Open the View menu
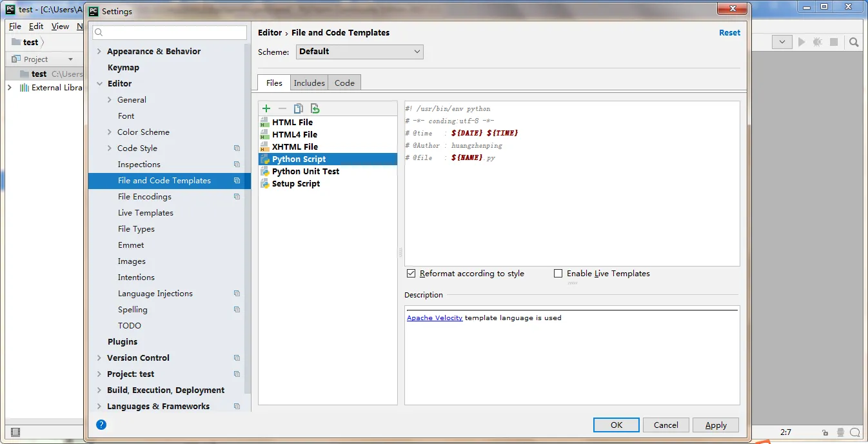Screen dimensions: 868x444 [x=60, y=26]
